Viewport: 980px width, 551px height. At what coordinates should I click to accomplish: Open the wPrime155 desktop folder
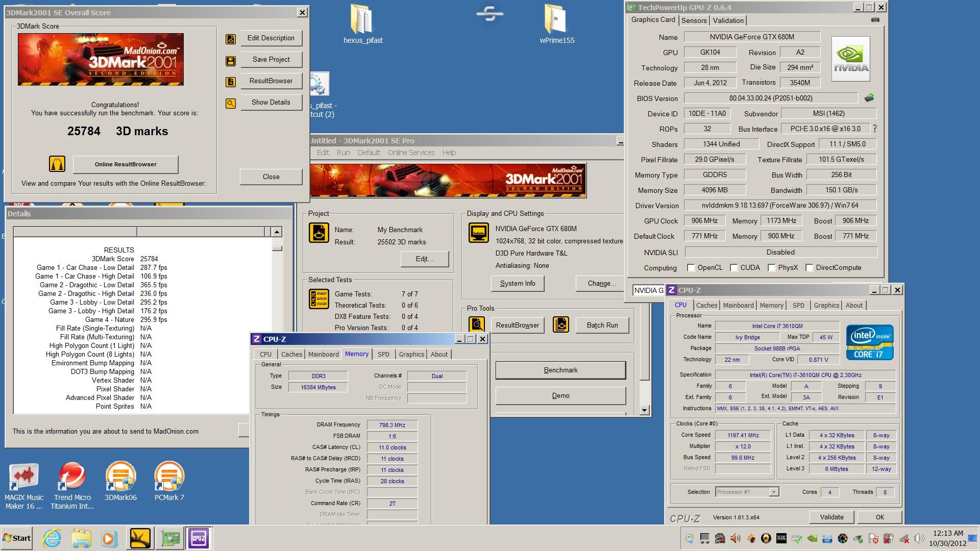coord(557,24)
